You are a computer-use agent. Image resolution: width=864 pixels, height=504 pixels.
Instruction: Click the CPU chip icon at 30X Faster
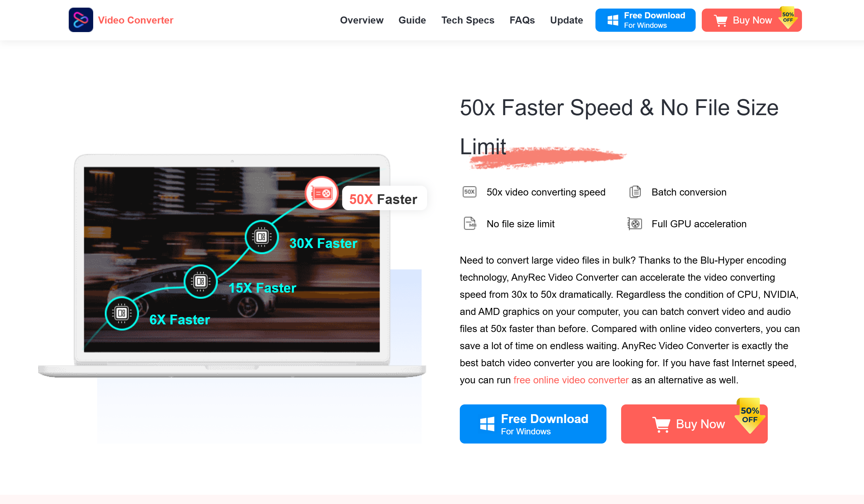point(261,237)
